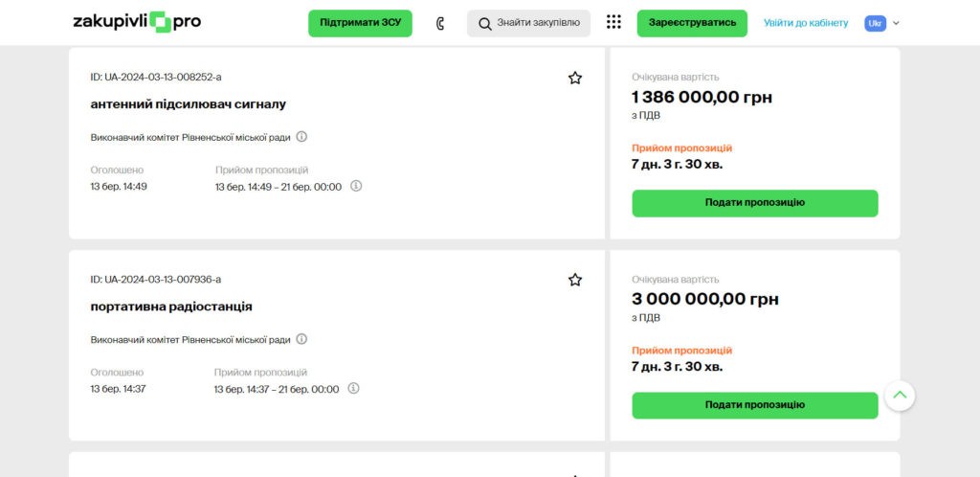This screenshot has height=477, width=980.
Task: Submit proposal for антенний підсилювач tender
Action: point(754,203)
